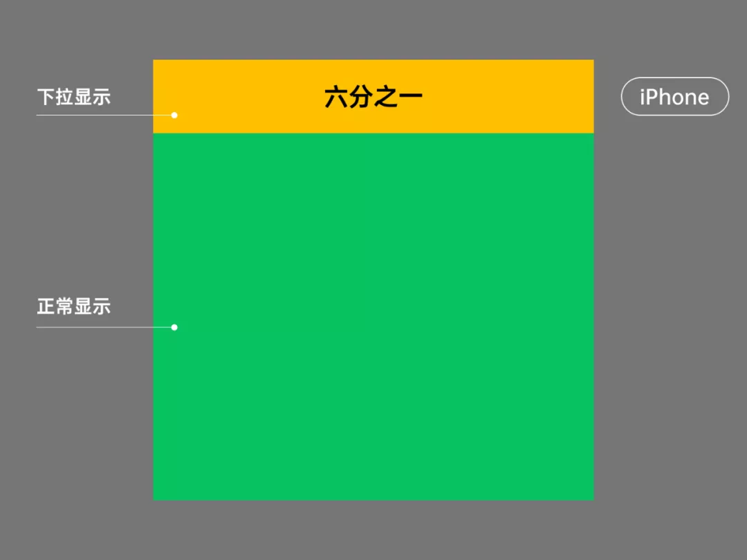The height and width of the screenshot is (560, 747).
Task: Select the 正常显示 label text
Action: pyautogui.click(x=74, y=306)
